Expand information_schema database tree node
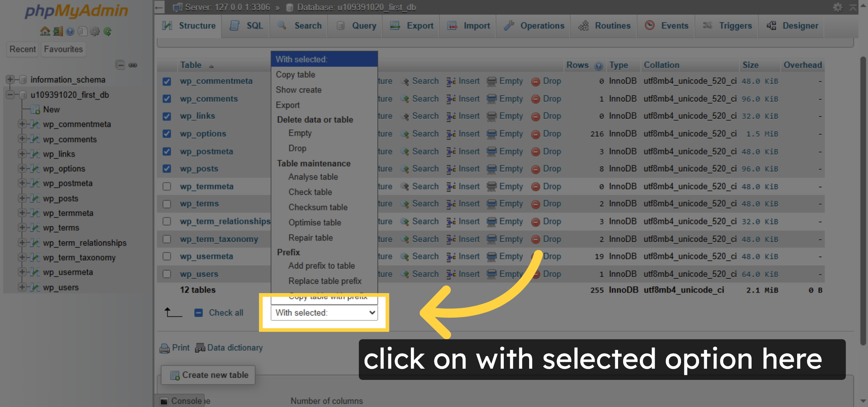Viewport: 868px width, 407px height. click(x=10, y=80)
